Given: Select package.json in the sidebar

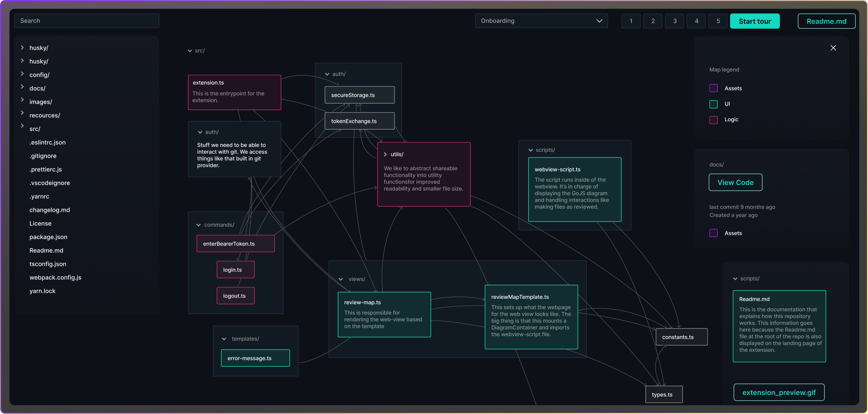Looking at the screenshot, I should click(48, 237).
